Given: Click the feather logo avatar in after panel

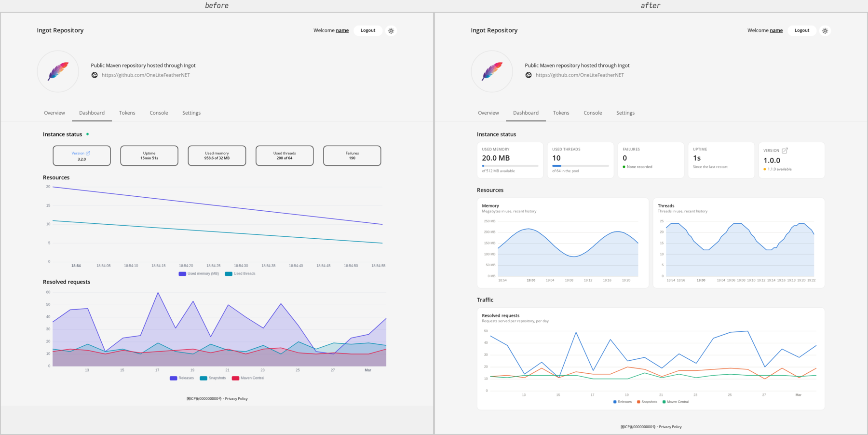Looking at the screenshot, I should [492, 71].
